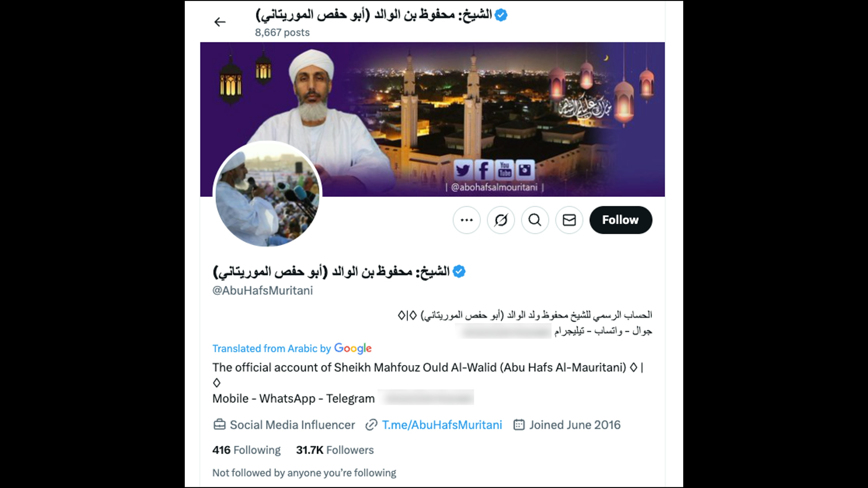Search this profile's posts with magnifier icon
868x488 pixels.
click(x=535, y=220)
